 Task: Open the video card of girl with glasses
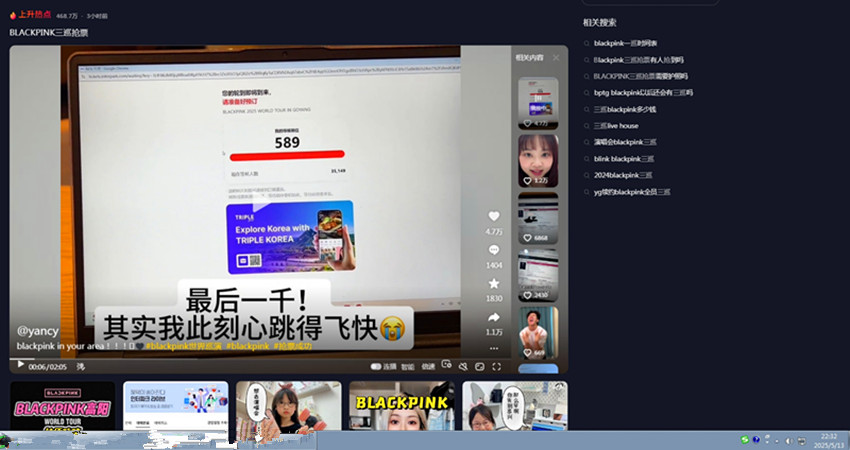[288, 406]
